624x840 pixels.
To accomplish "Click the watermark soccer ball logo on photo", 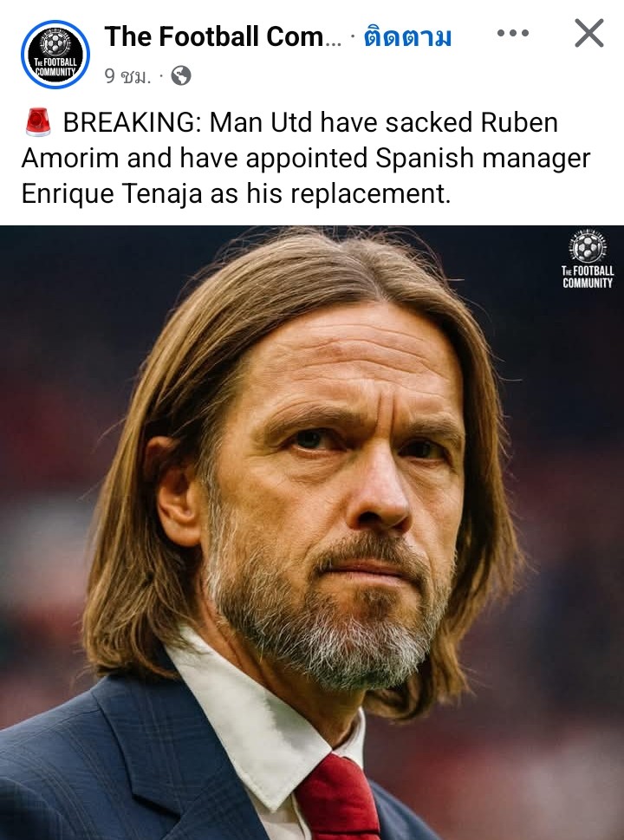I will pyautogui.click(x=588, y=246).
